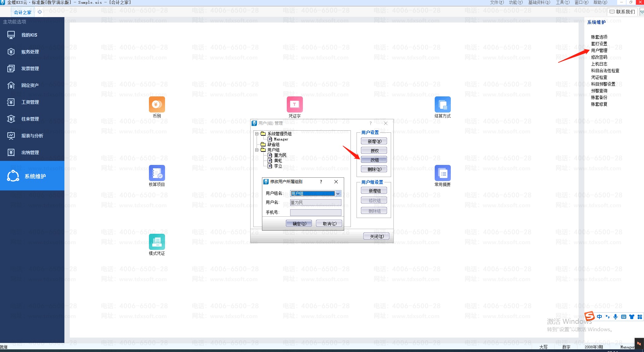This screenshot has height=352, width=644.
Task: Select user 黄虹 in the tree
Action: coord(278,161)
